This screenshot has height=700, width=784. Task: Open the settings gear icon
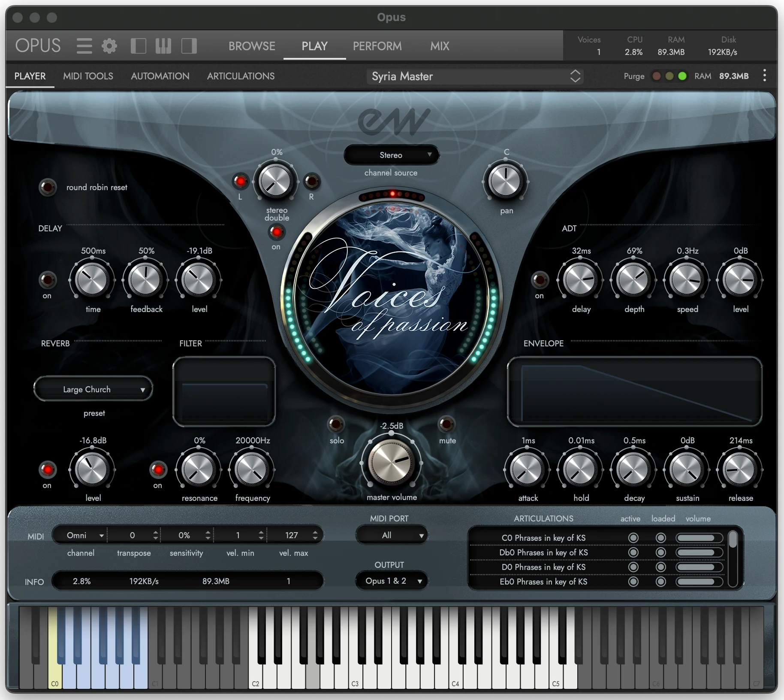coord(109,46)
